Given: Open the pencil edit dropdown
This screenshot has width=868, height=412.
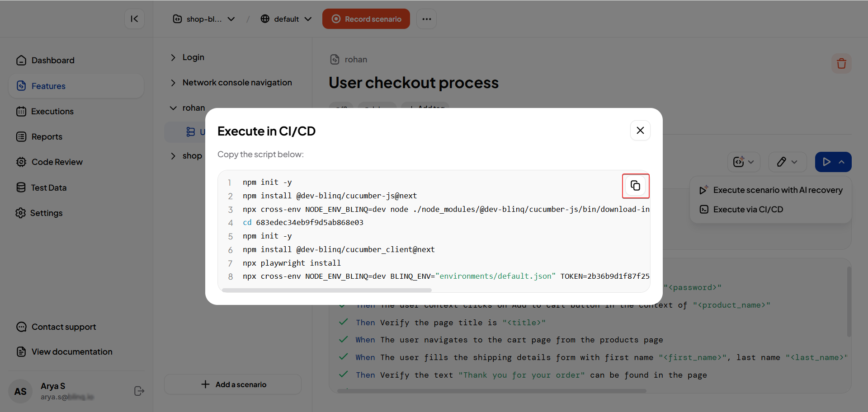Looking at the screenshot, I should [787, 162].
